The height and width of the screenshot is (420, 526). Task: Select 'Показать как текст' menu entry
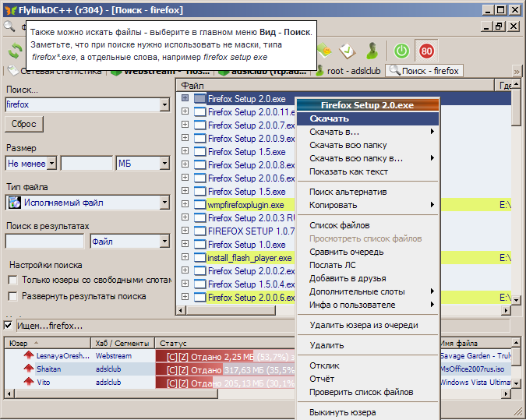pyautogui.click(x=368, y=171)
